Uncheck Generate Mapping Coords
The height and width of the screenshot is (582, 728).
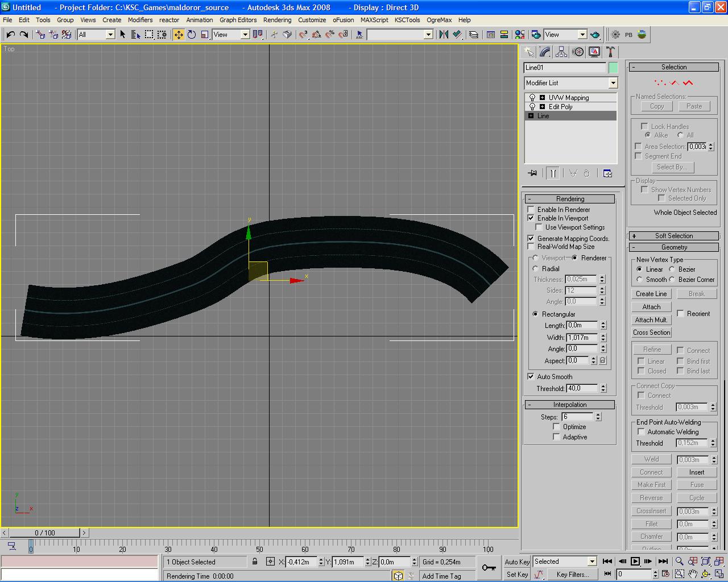531,239
